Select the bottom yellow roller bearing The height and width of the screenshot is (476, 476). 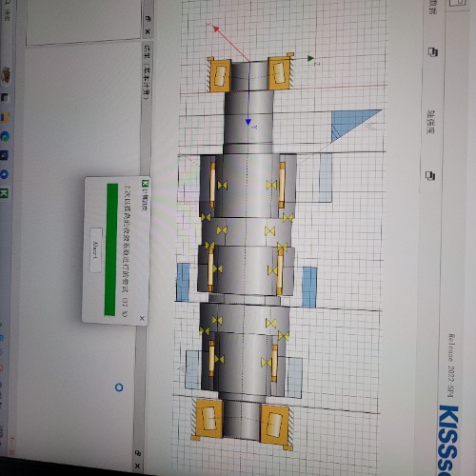(242, 424)
